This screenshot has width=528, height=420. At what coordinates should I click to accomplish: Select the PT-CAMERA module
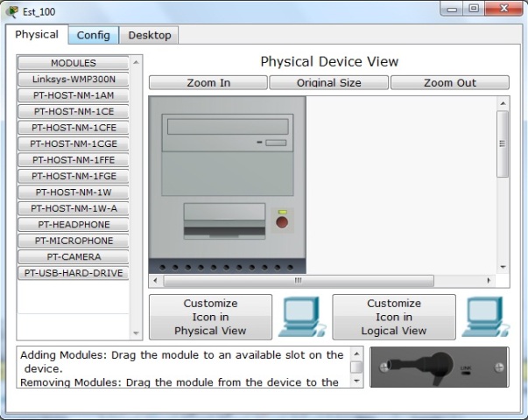tap(74, 257)
